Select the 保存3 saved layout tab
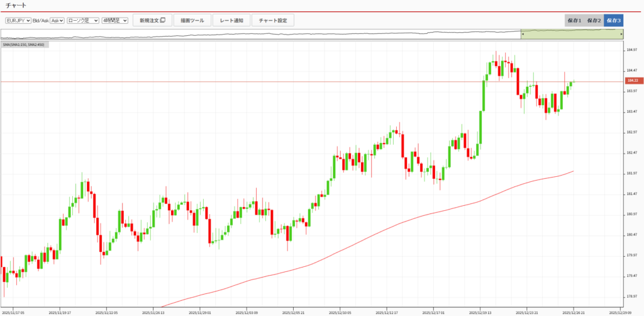 point(613,20)
